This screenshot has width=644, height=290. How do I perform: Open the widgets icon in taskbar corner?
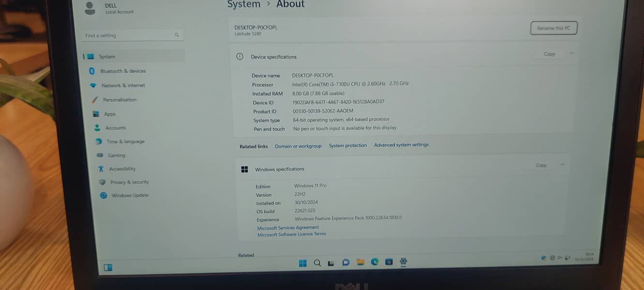[x=108, y=267]
